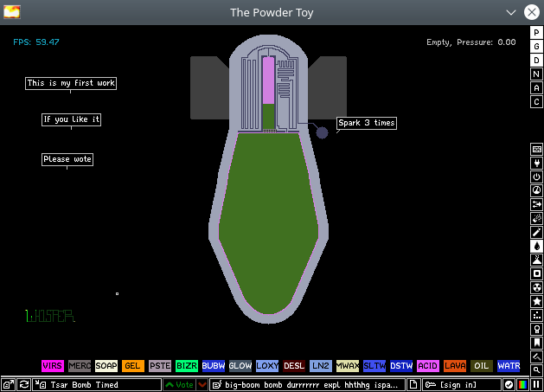Select the GEL element
The height and width of the screenshot is (392, 544).
133,366
